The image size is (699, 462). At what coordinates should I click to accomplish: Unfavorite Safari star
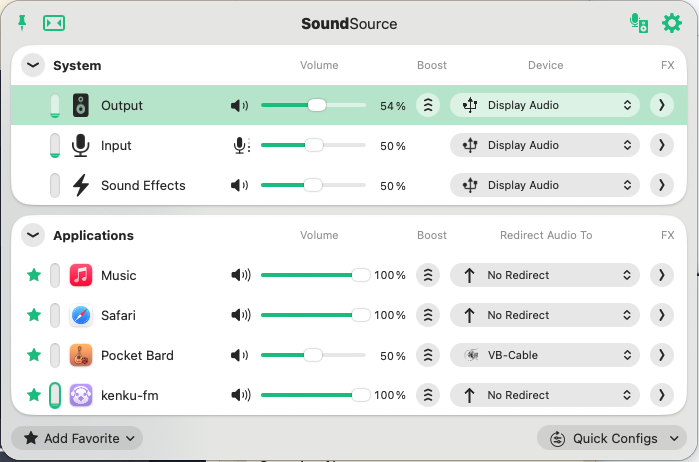click(34, 315)
